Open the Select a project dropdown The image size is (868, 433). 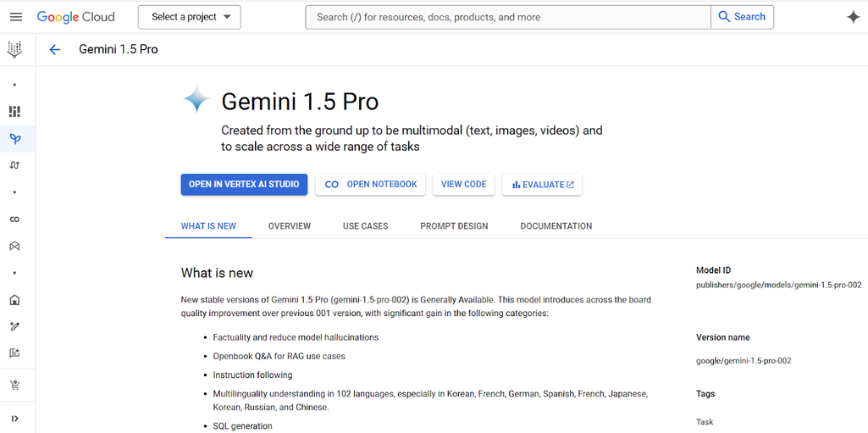tap(190, 17)
